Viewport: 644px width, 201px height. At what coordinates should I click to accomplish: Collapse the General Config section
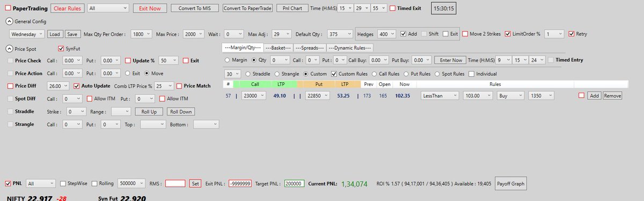(9, 21)
